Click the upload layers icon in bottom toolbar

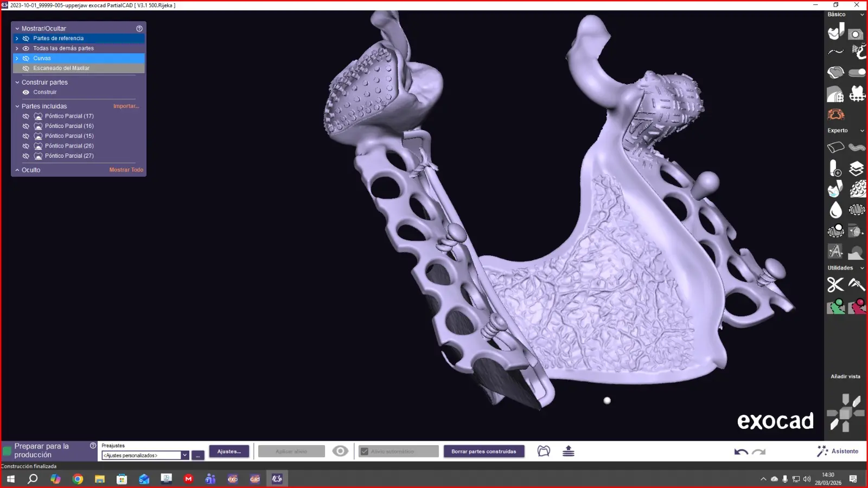(x=569, y=451)
